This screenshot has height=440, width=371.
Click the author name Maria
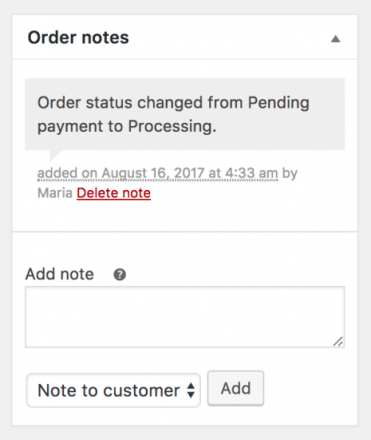point(55,193)
